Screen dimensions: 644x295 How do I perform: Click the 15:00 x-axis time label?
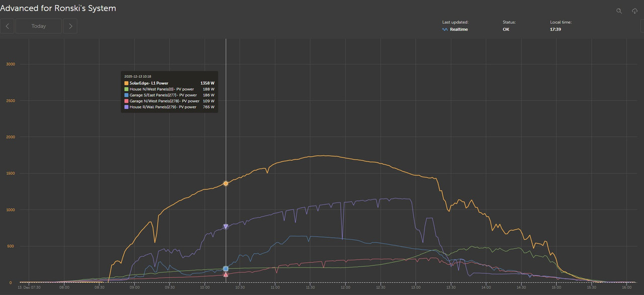556,287
